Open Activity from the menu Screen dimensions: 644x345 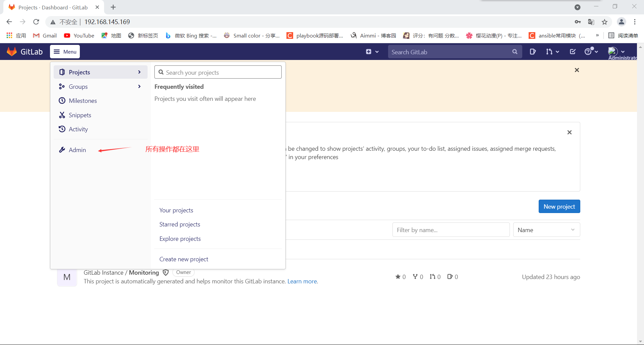pos(101,129)
